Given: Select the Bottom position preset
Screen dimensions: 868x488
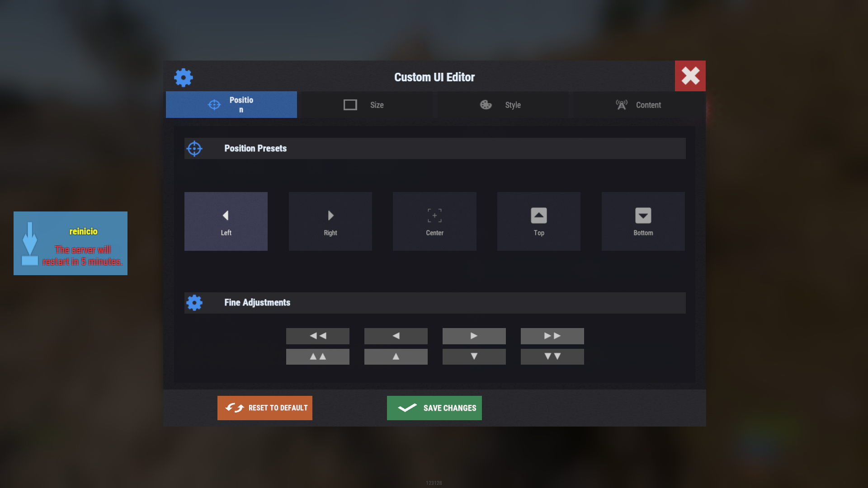Looking at the screenshot, I should (x=643, y=221).
